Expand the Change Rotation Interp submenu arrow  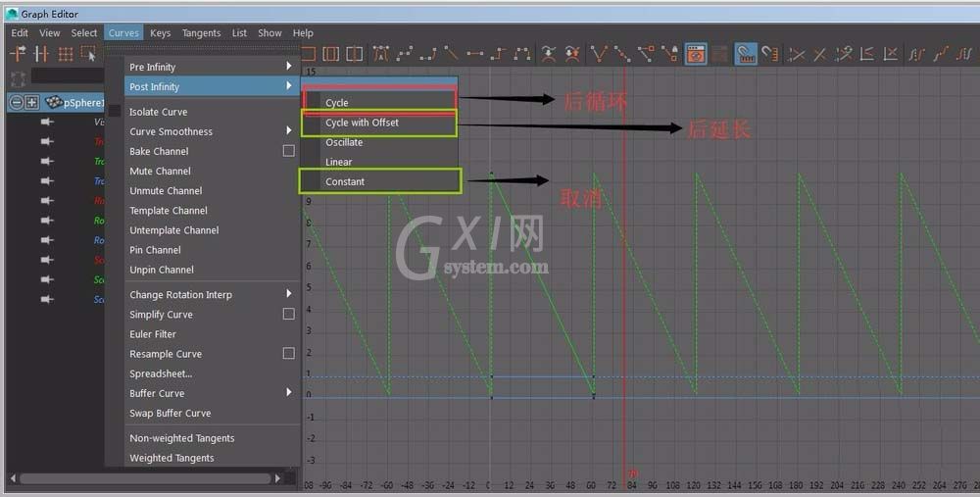click(x=289, y=293)
